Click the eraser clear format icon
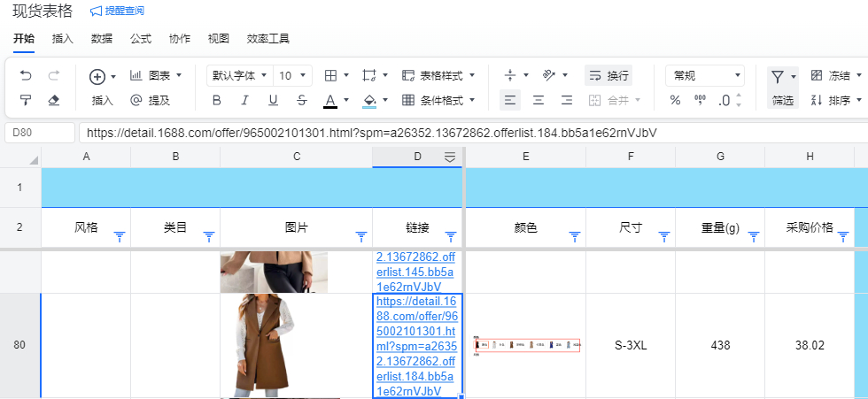This screenshot has width=868, height=399. click(53, 100)
